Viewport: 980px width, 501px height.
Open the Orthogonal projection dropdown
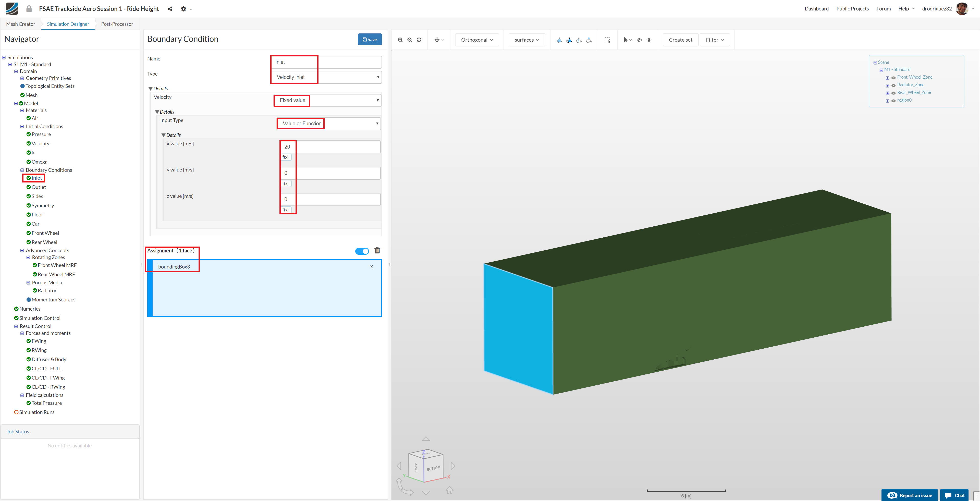coord(476,40)
